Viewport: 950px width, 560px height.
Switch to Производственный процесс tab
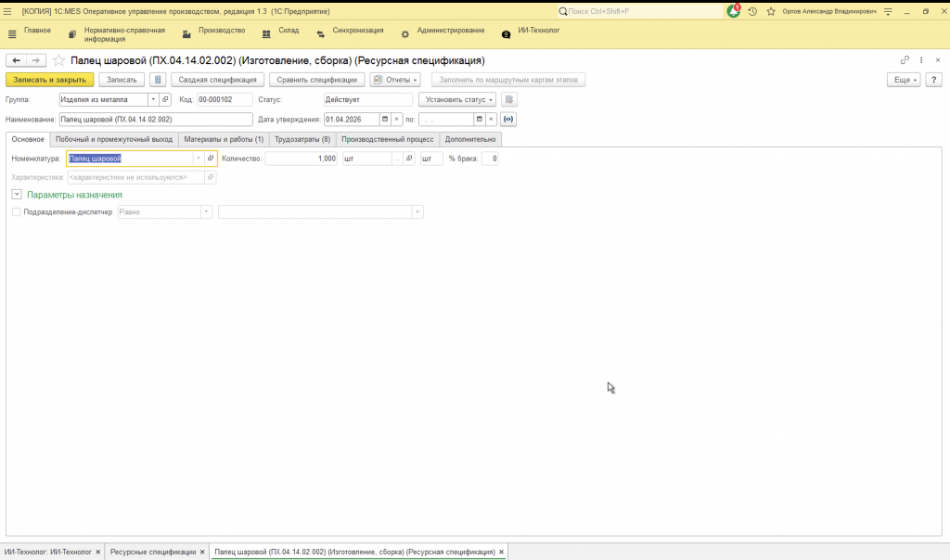[387, 139]
